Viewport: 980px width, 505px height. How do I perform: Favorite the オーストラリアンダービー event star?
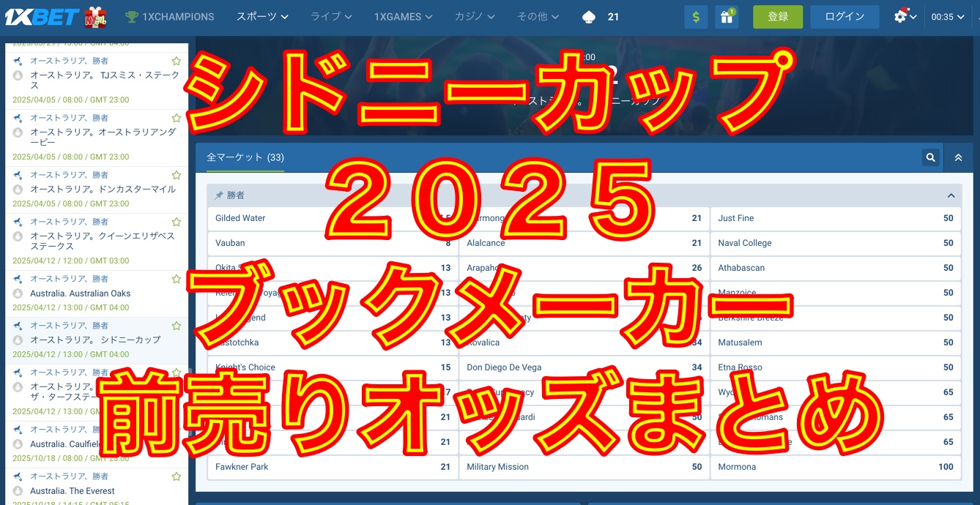(x=176, y=118)
